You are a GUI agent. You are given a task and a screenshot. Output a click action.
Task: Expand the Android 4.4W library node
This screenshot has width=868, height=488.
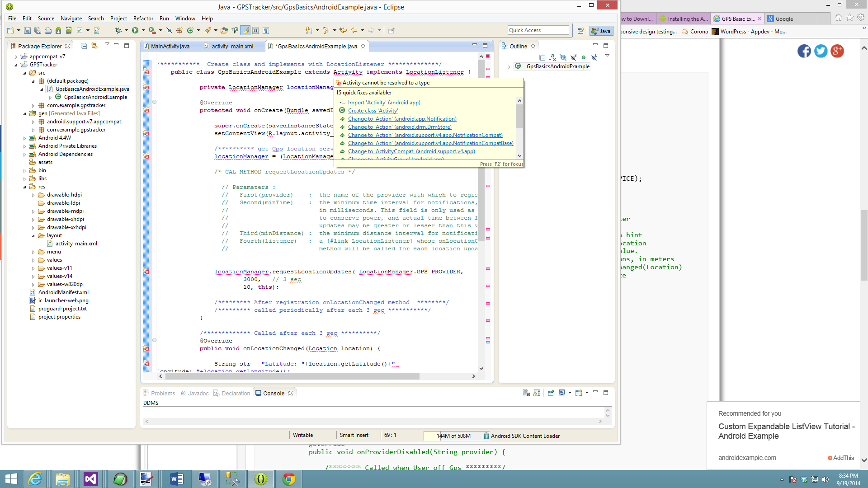pos(25,138)
